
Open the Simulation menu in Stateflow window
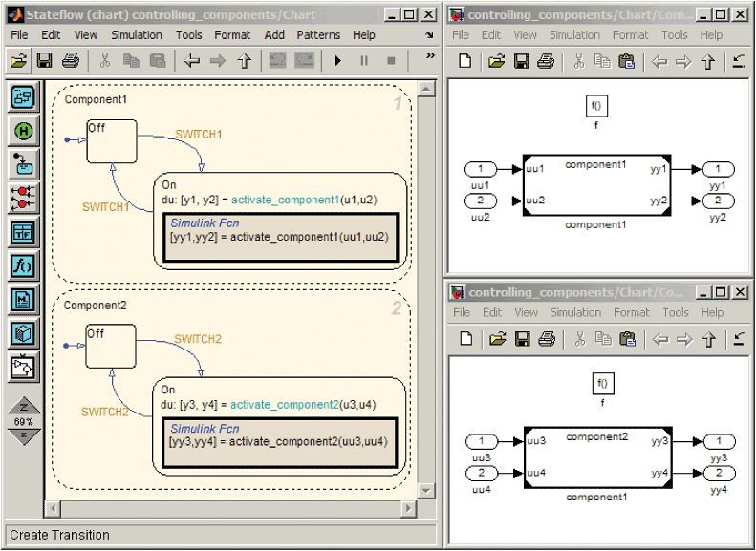tap(137, 35)
